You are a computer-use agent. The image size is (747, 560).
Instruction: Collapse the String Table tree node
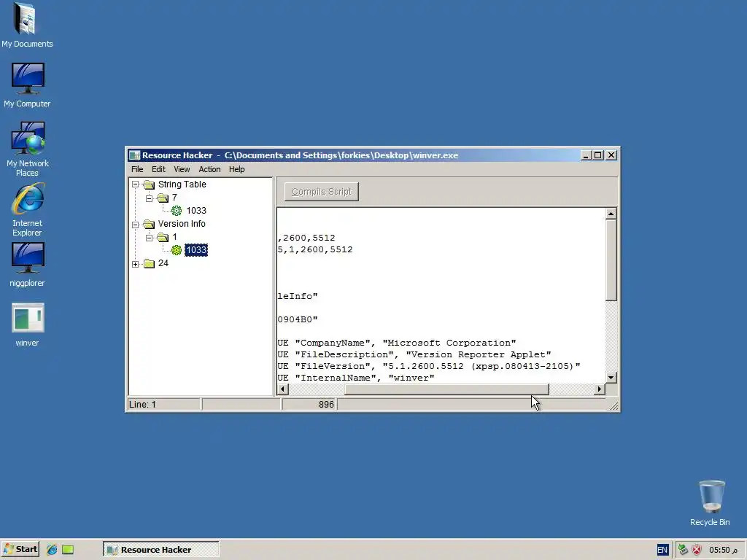(x=135, y=184)
